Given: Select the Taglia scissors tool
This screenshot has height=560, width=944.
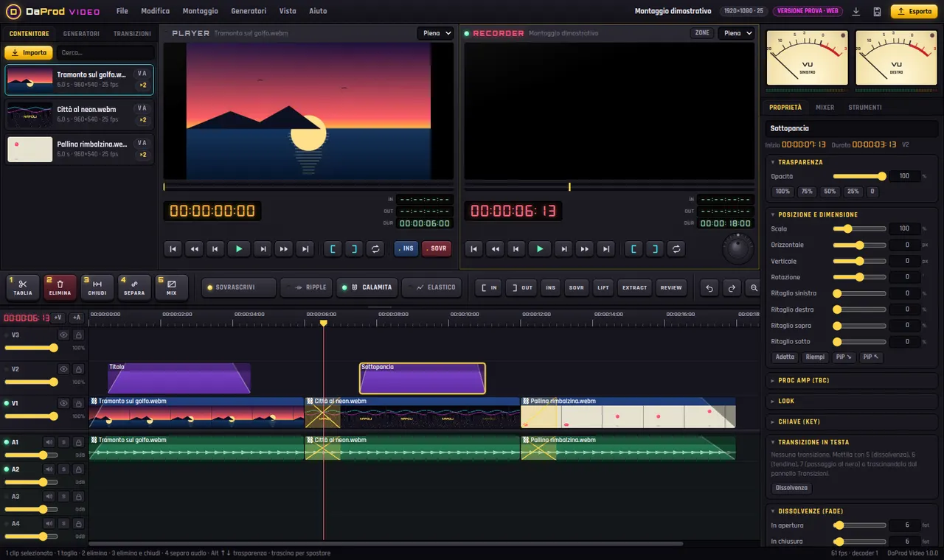Looking at the screenshot, I should 23,287.
